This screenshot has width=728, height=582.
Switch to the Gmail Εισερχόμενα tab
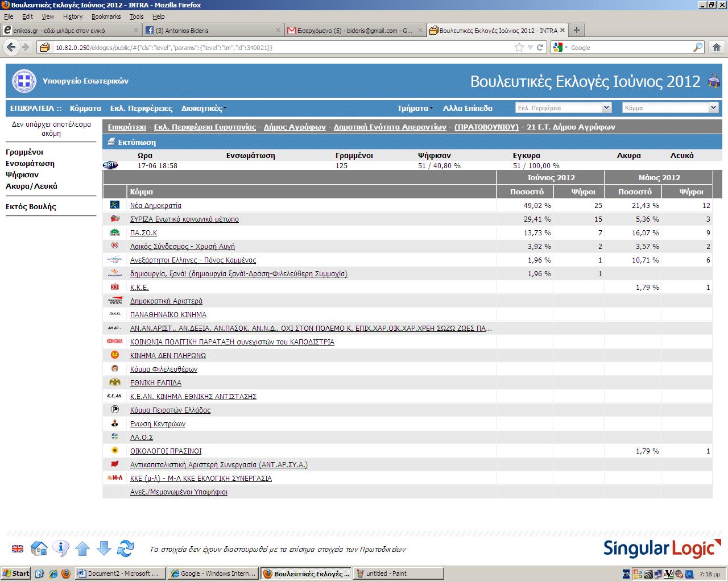point(350,31)
